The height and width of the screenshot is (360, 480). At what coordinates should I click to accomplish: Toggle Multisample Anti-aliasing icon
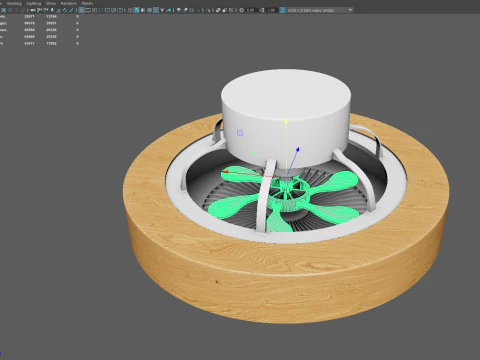click(191, 10)
